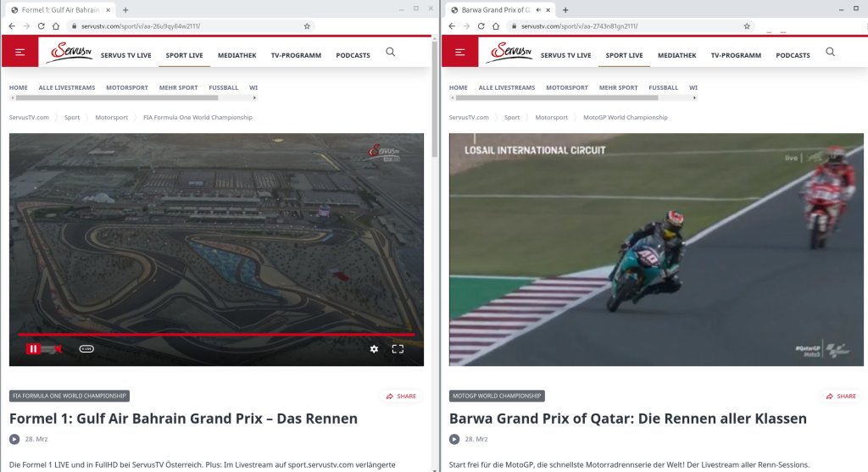Click the MotoGP video player
Image resolution: width=868 pixels, height=472 pixels.
656,249
